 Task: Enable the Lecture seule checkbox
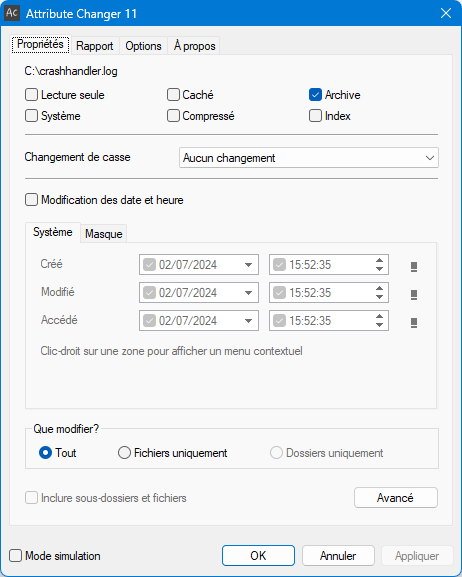pyautogui.click(x=31, y=95)
